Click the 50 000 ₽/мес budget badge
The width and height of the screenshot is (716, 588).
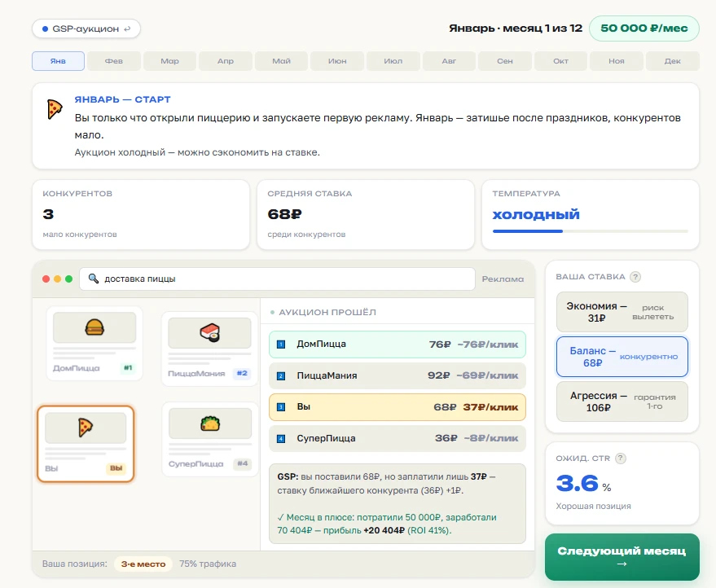(x=644, y=29)
